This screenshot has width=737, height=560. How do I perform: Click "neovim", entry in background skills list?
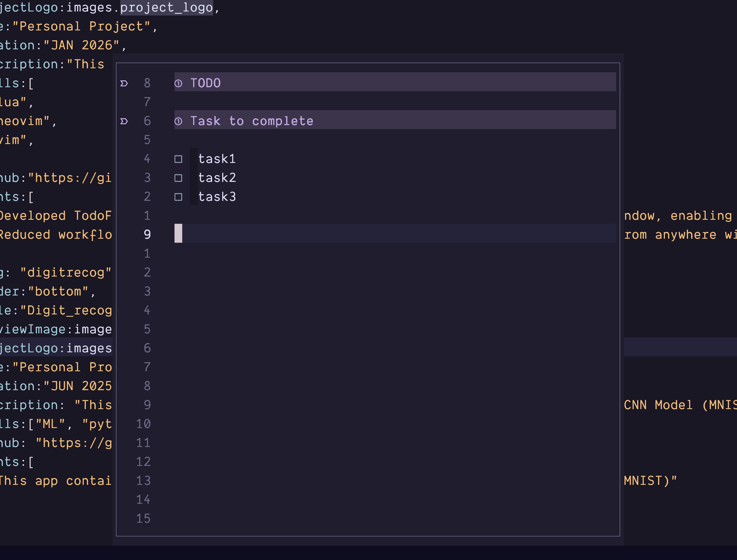coord(29,121)
